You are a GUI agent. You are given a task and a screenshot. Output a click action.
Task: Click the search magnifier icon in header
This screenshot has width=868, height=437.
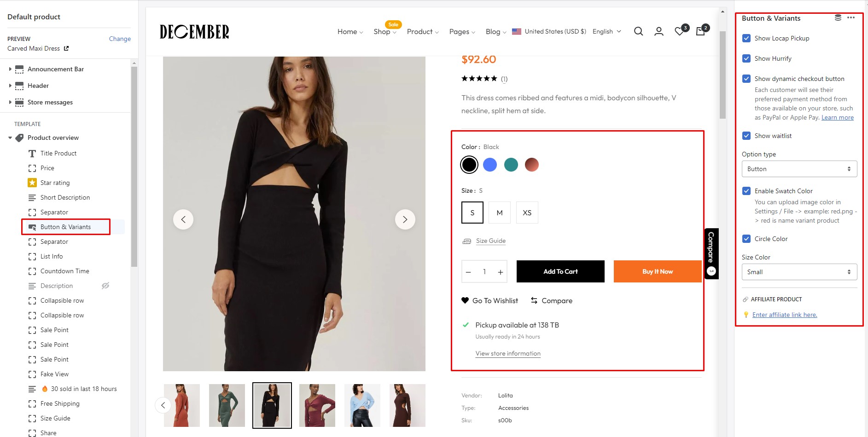(x=638, y=31)
